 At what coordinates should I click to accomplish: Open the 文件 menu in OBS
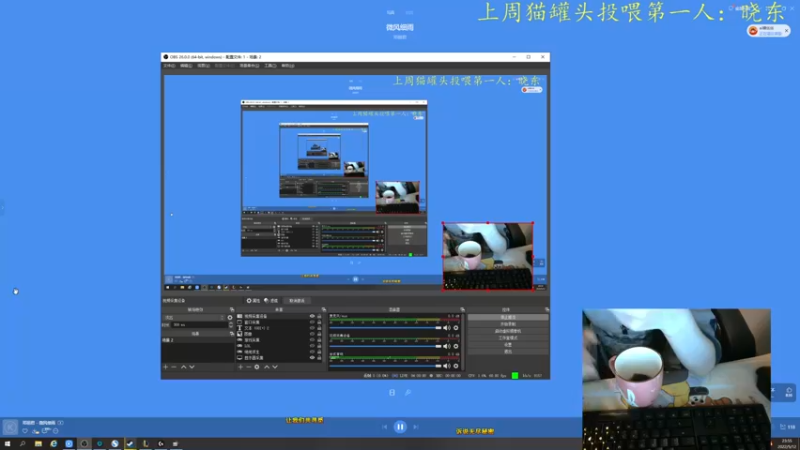(x=169, y=66)
